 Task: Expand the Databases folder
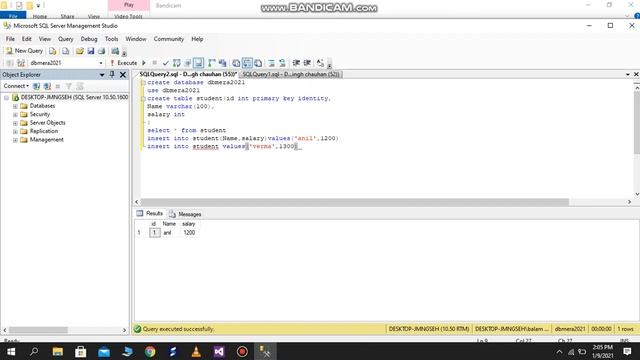pos(15,106)
